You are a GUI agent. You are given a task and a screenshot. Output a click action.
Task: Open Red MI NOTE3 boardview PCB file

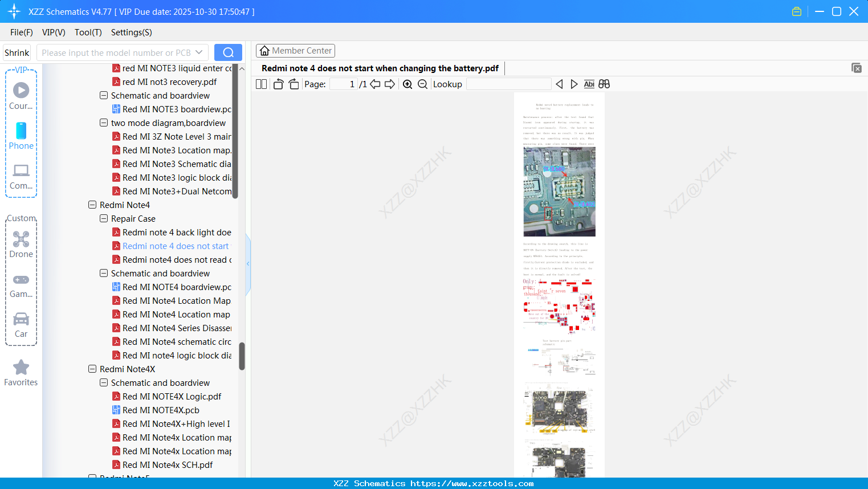coord(172,109)
